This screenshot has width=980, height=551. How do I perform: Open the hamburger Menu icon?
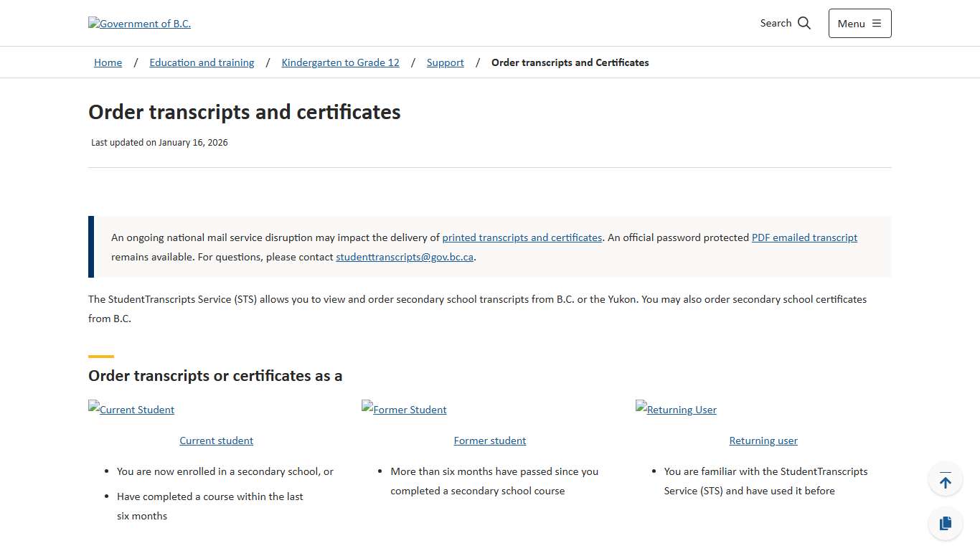(x=877, y=23)
